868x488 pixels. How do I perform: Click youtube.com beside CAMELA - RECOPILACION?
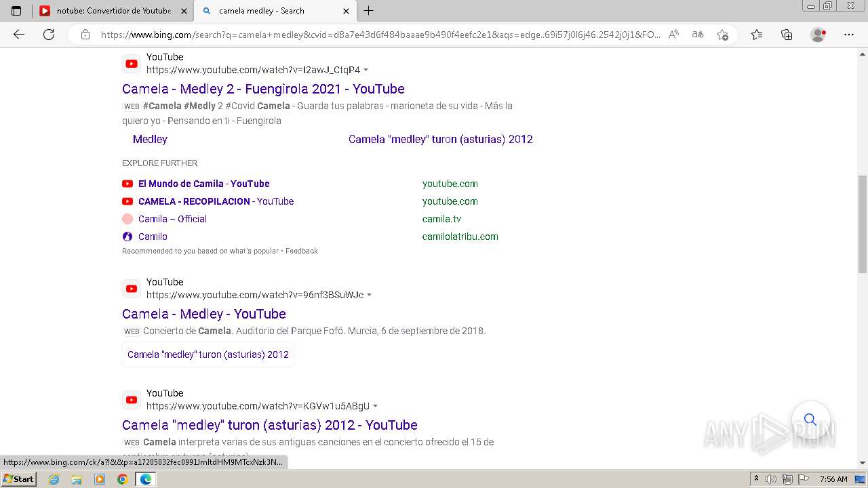450,201
